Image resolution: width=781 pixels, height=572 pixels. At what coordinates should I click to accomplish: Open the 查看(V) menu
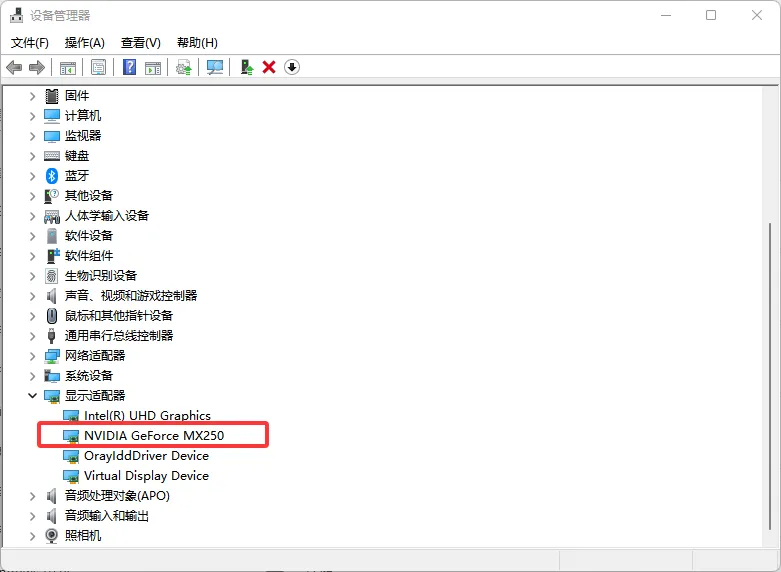coord(140,43)
